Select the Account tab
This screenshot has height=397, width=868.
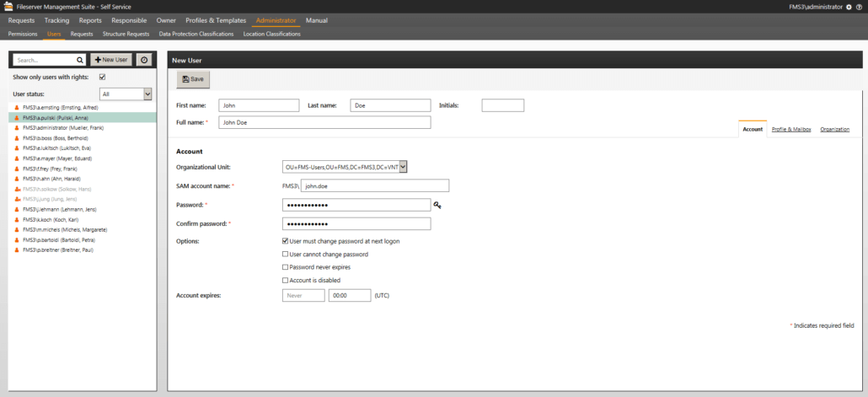coord(753,129)
